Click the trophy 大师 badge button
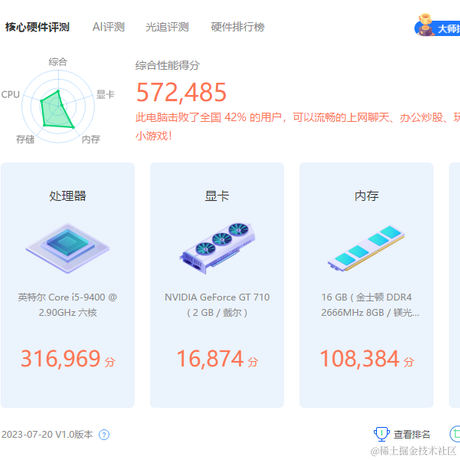 click(x=437, y=25)
